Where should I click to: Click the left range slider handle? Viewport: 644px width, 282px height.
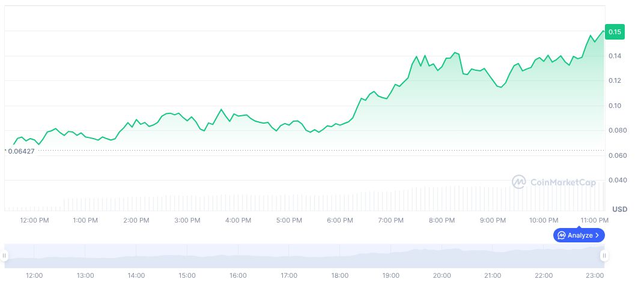point(4,256)
